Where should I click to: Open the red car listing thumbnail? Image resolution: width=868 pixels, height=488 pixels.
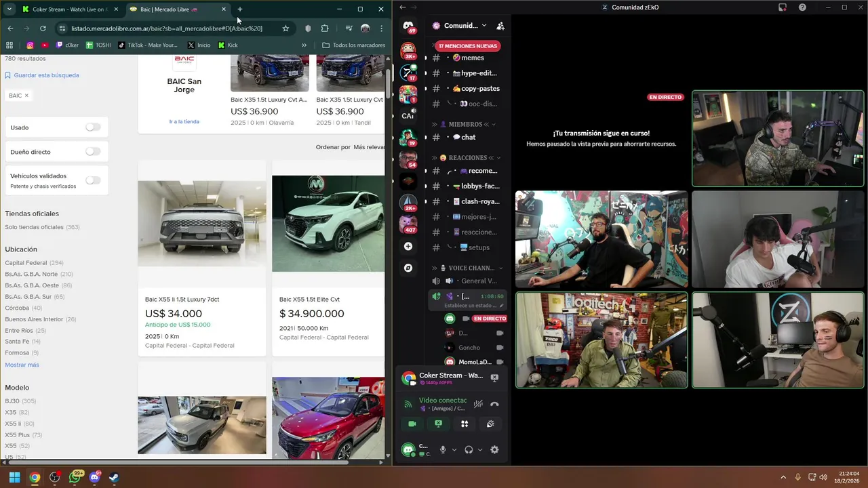[328, 418]
